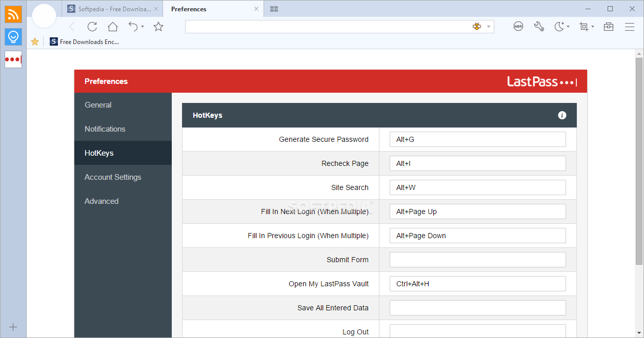Click the HotKeys info icon
The height and width of the screenshot is (338, 644).
[x=562, y=115]
